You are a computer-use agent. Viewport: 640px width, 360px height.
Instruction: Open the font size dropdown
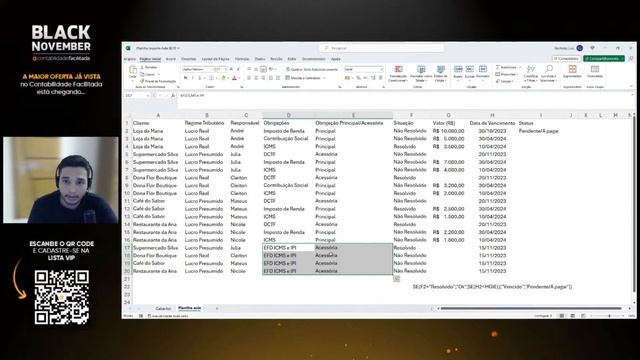pyautogui.click(x=225, y=69)
